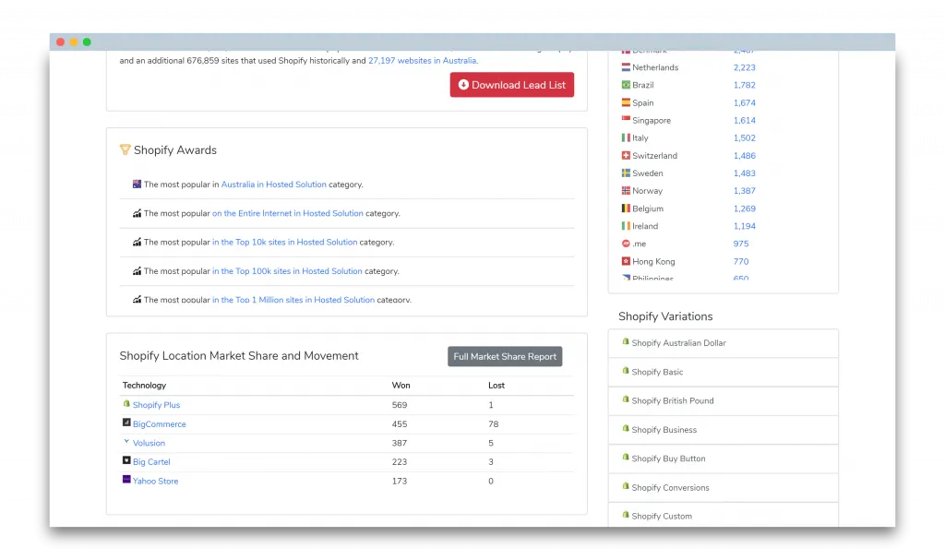Click the Yahoo Store logo icon
The height and width of the screenshot is (560, 945).
126,480
